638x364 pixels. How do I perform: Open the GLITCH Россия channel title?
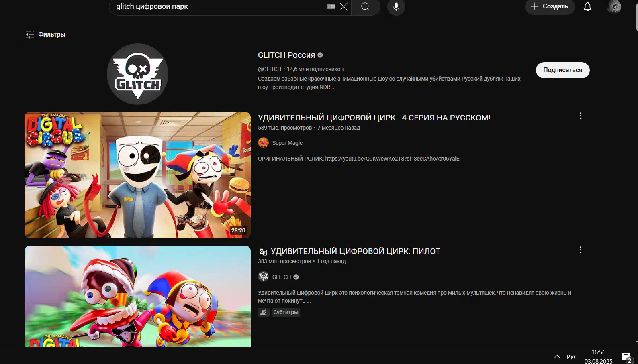tap(286, 55)
